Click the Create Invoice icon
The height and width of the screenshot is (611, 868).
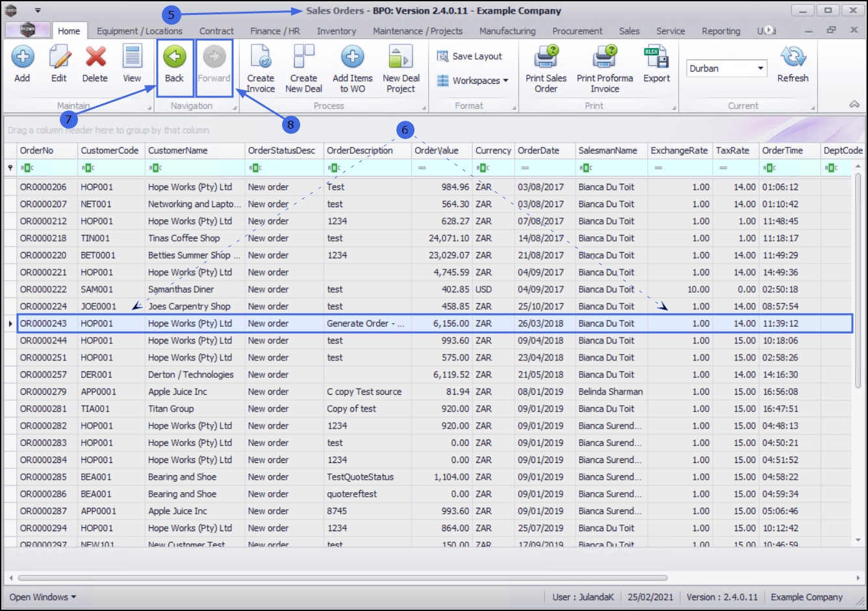pos(261,57)
